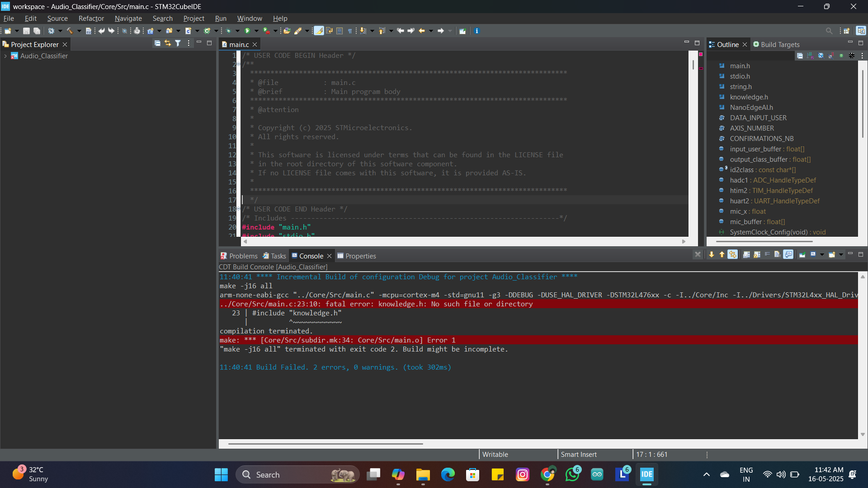Toggle Scroll Lock in the Console toolbar
Viewport: 868px width, 488px height.
[756, 254]
